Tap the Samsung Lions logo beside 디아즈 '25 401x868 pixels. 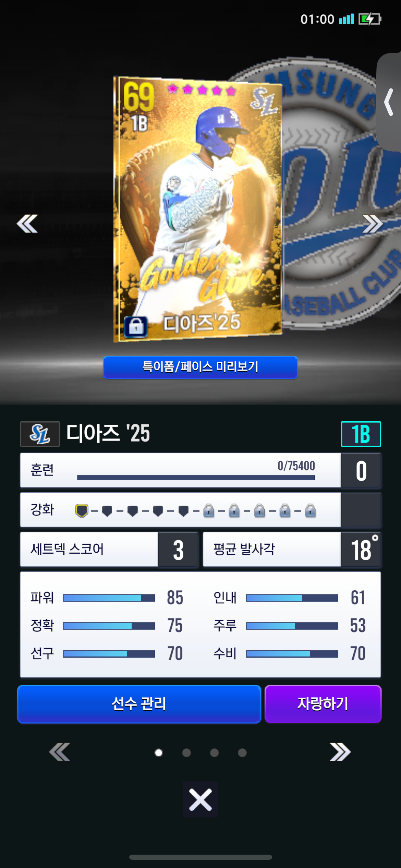pos(40,434)
